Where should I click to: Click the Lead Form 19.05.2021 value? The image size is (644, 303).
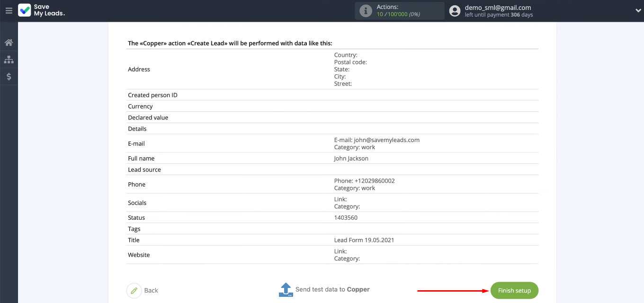[x=364, y=240]
